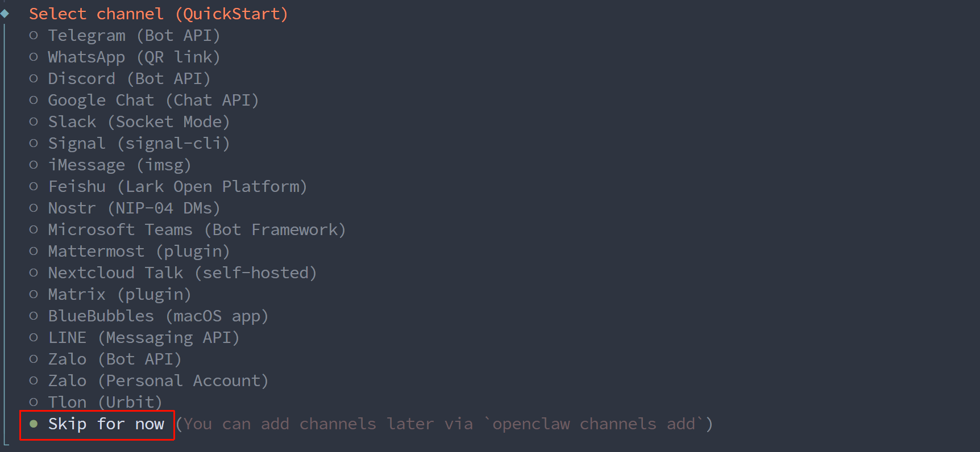
Task: Click the diamond prompt marker icon
Action: (5, 14)
